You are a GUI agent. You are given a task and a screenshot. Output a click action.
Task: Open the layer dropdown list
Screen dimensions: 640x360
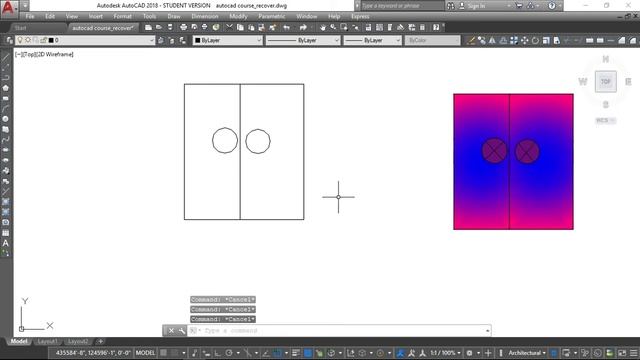pos(151,40)
